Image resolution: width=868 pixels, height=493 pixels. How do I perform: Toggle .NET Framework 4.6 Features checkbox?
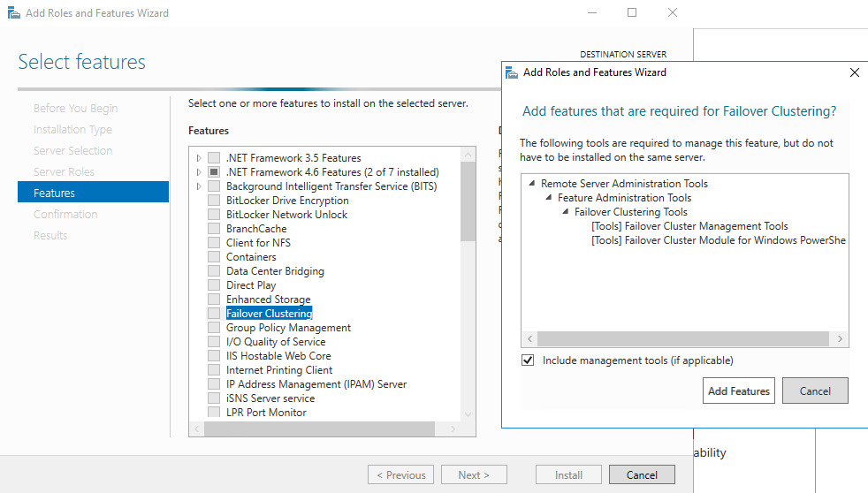point(214,172)
